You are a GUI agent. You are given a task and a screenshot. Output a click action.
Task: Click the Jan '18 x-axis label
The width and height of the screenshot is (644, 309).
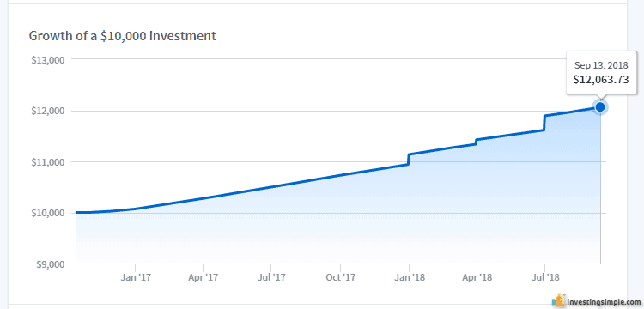pos(409,277)
